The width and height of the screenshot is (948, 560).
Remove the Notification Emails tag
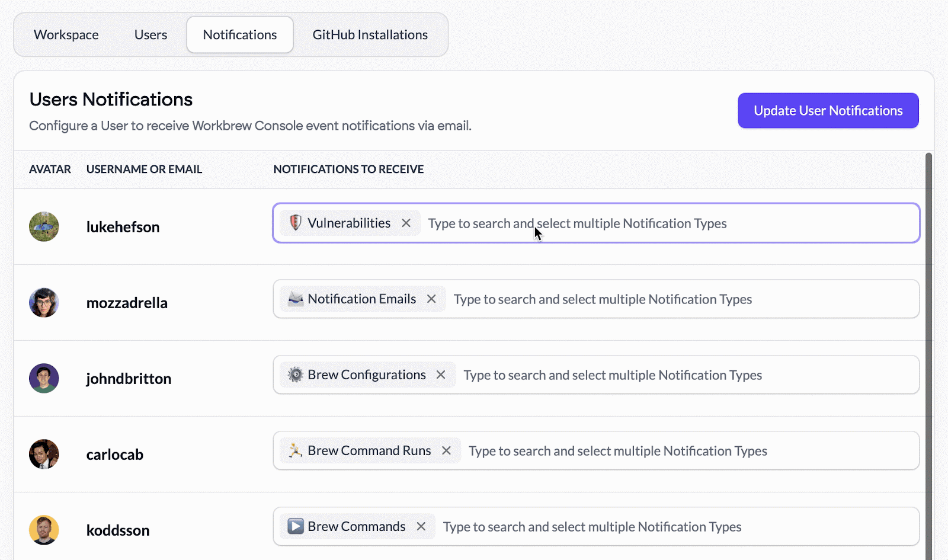431,299
